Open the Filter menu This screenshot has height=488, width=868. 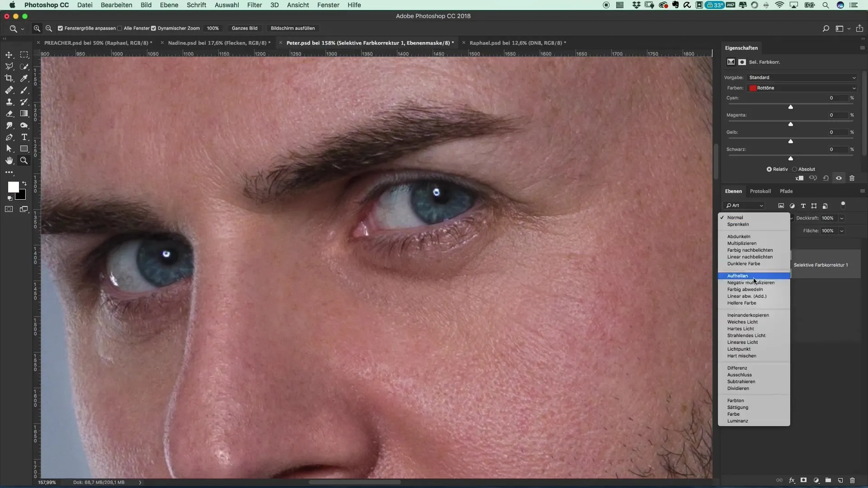point(255,5)
